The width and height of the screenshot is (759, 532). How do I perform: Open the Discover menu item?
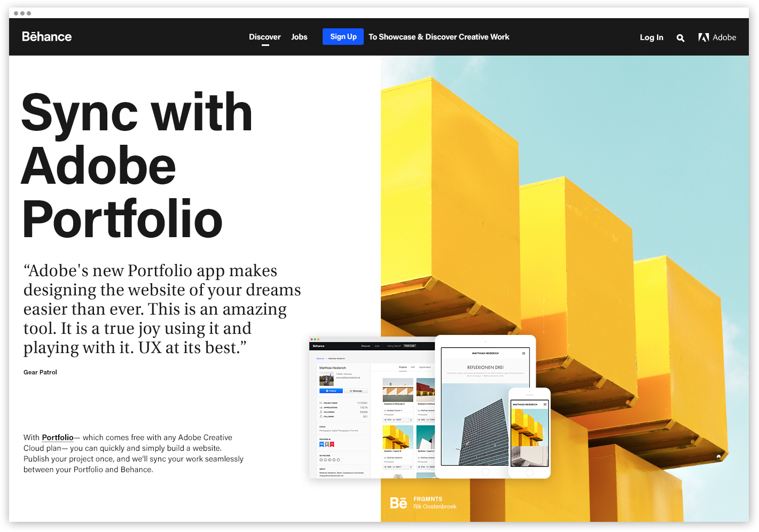tap(265, 37)
